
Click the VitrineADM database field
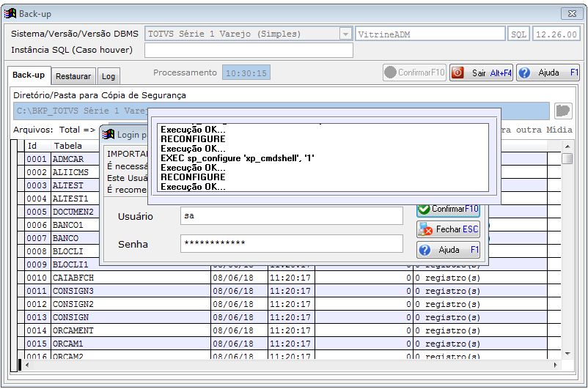pyautogui.click(x=430, y=34)
